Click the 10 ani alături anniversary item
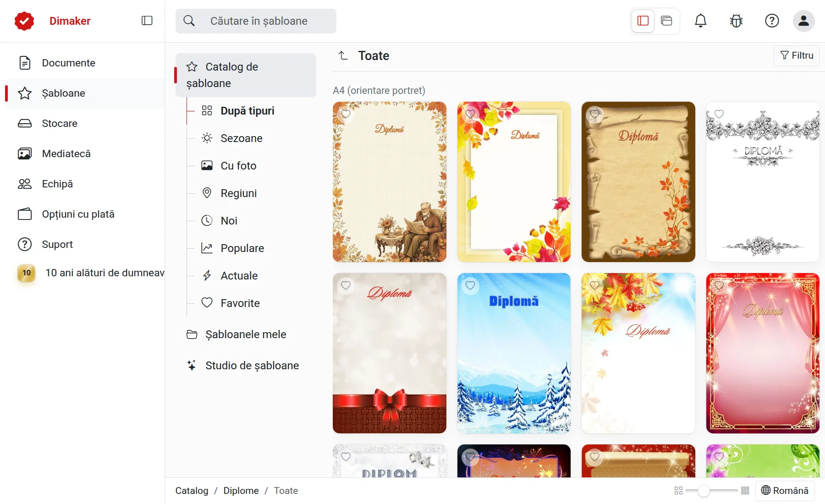The width and height of the screenshot is (825, 504). (x=90, y=273)
